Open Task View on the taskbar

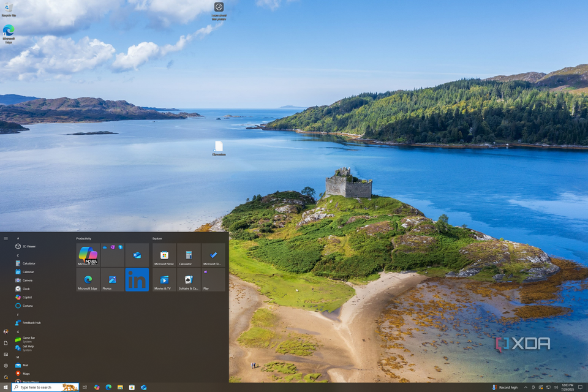pos(85,388)
